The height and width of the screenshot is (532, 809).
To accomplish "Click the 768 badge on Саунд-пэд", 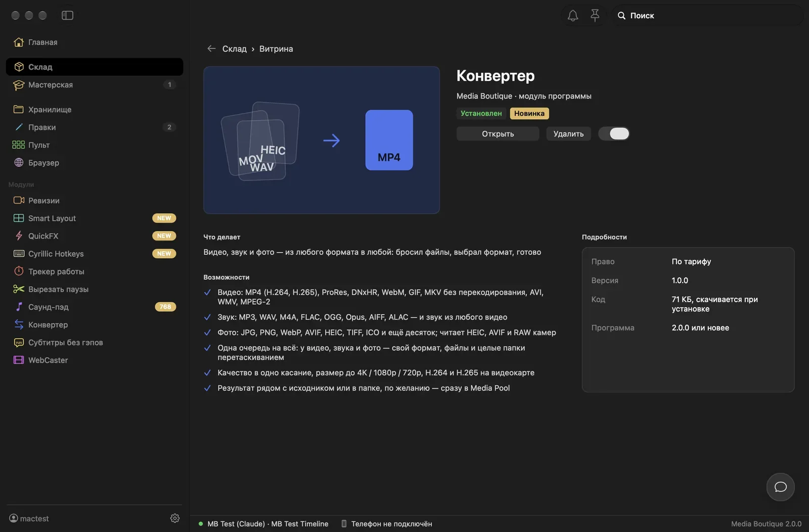I will click(165, 307).
